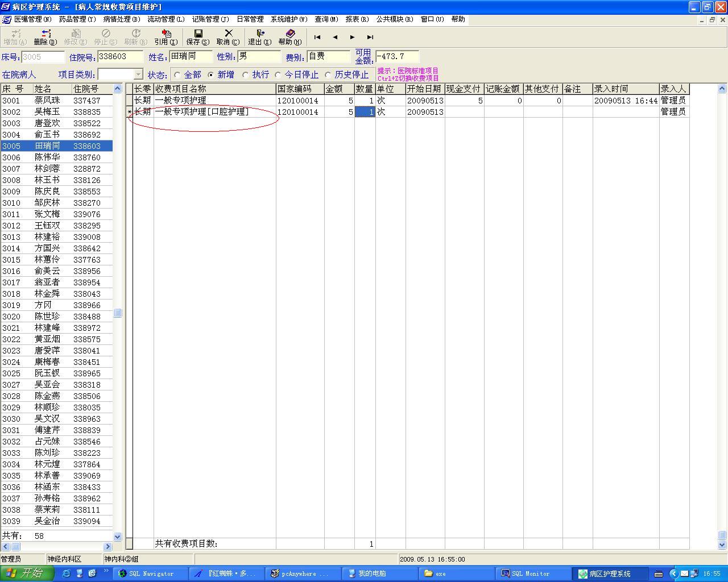Go to the next record arrow
The image size is (728, 582).
coord(353,38)
